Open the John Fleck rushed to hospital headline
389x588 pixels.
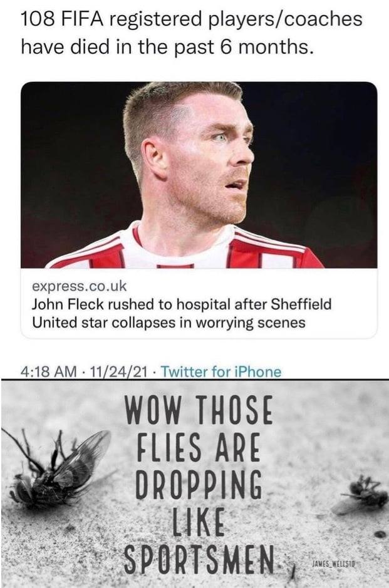click(x=182, y=304)
